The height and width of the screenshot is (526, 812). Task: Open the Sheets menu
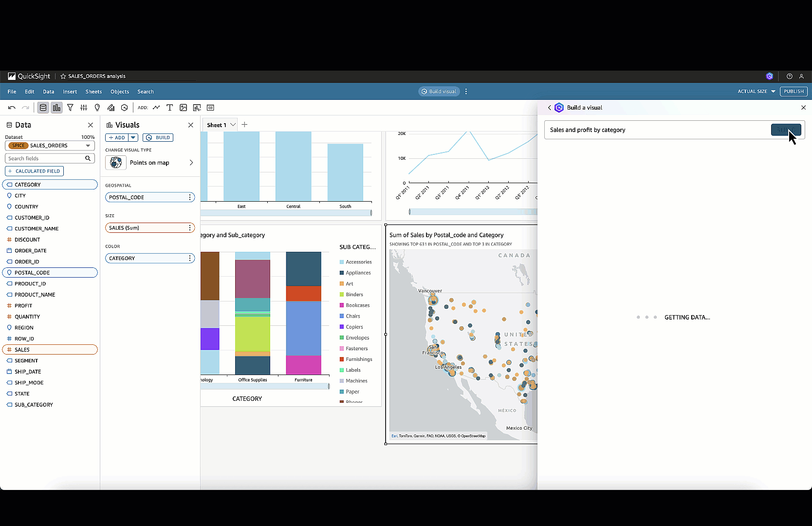(x=93, y=92)
